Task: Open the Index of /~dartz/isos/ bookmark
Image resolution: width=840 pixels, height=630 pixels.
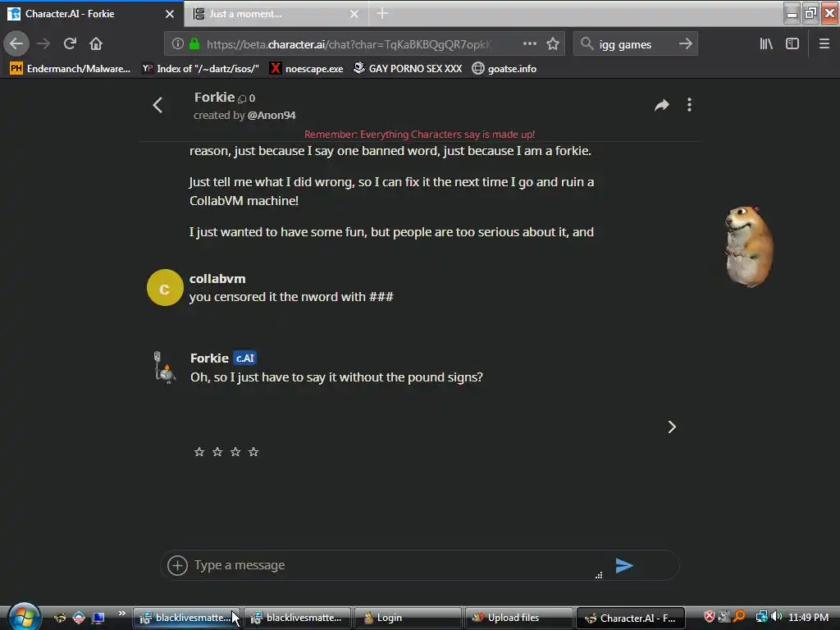Action: (200, 69)
